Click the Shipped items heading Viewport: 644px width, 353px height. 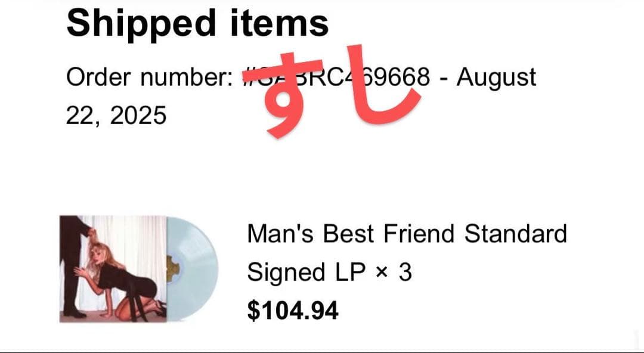[x=197, y=23]
